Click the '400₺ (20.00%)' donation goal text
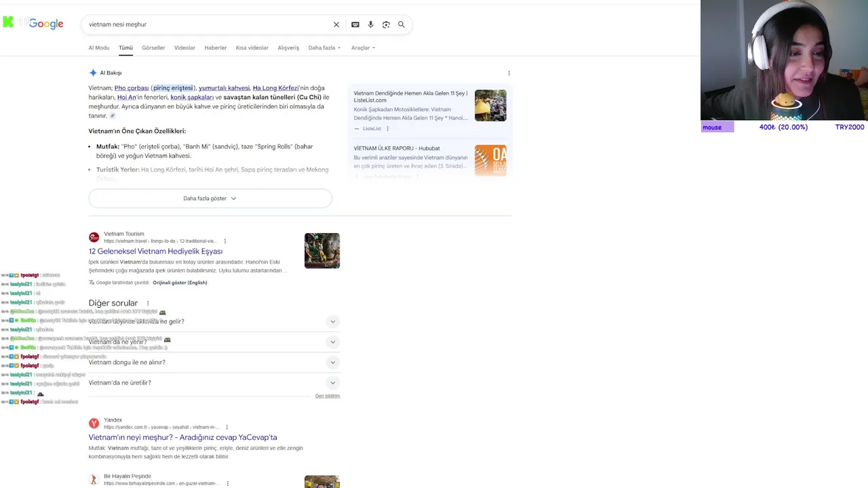Image resolution: width=868 pixels, height=488 pixels. click(783, 127)
